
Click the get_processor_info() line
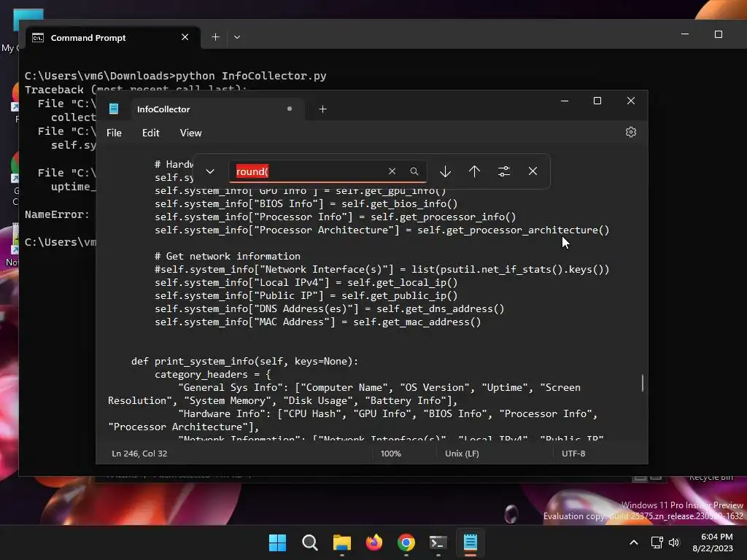click(x=336, y=217)
